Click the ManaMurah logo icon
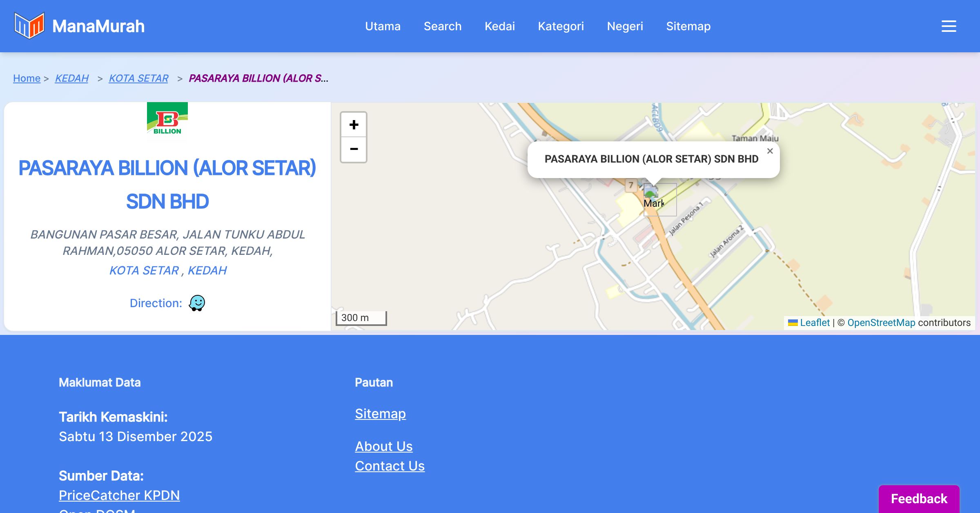Viewport: 980px width, 513px height. tap(29, 26)
